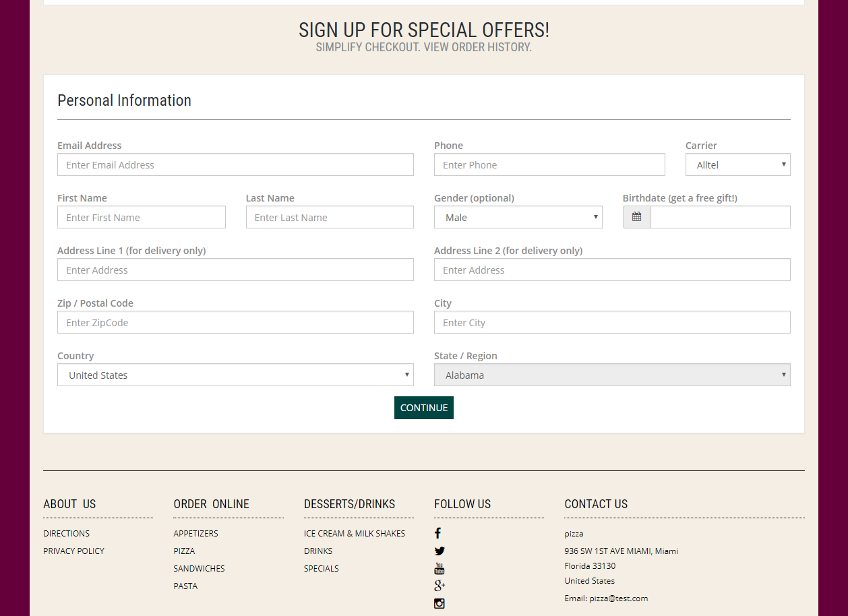
Task: Expand the Carrier dropdown showing Alltel
Action: (x=737, y=164)
